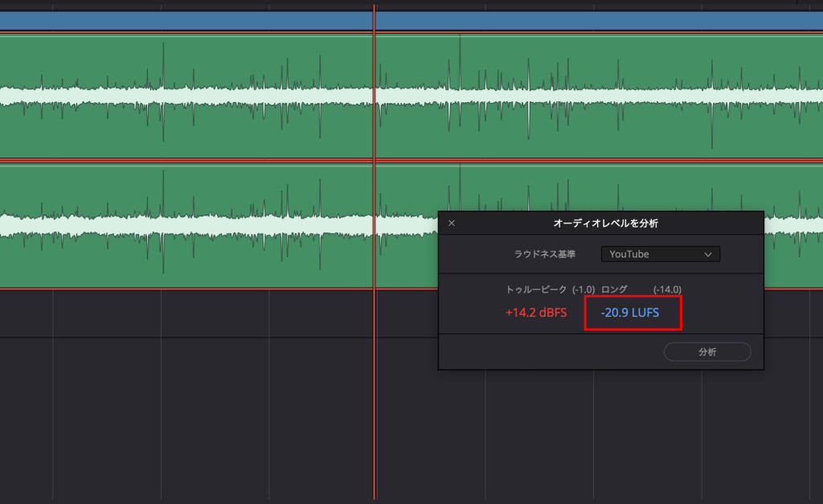This screenshot has height=504, width=823.
Task: Close the オーディオレベルを分析 dialog
Action: tap(452, 223)
